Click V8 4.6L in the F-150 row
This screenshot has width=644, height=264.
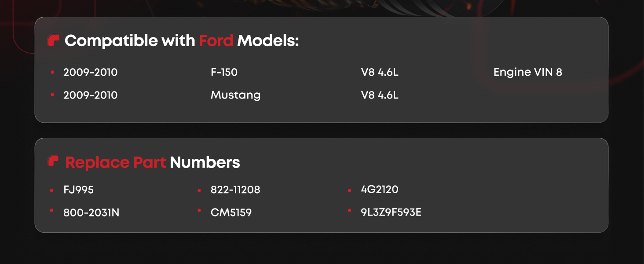tap(379, 72)
